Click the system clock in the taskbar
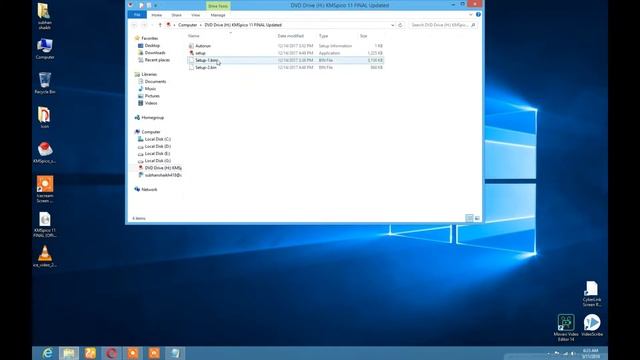The width and height of the screenshot is (640, 360). (x=590, y=353)
